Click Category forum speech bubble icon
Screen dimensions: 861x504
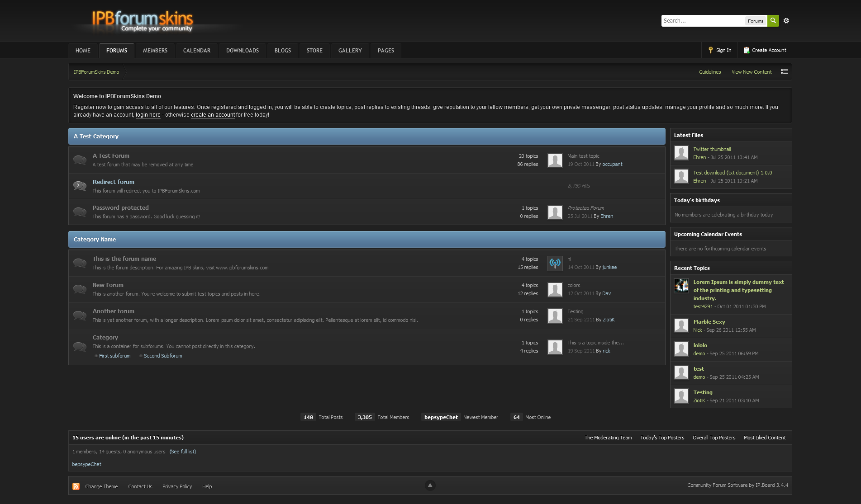[80, 347]
